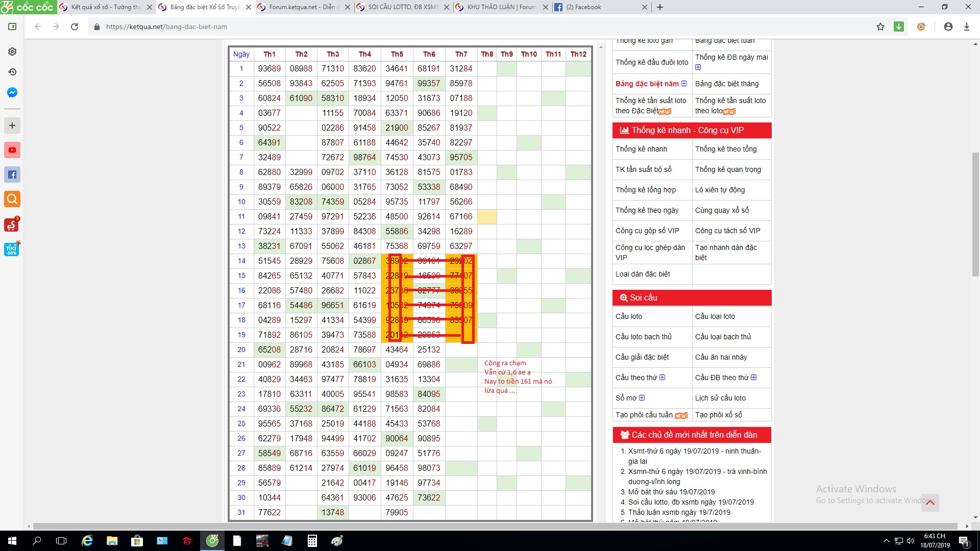
Task: Expand plus next to Bảng đặc biệt năm
Action: (x=684, y=84)
